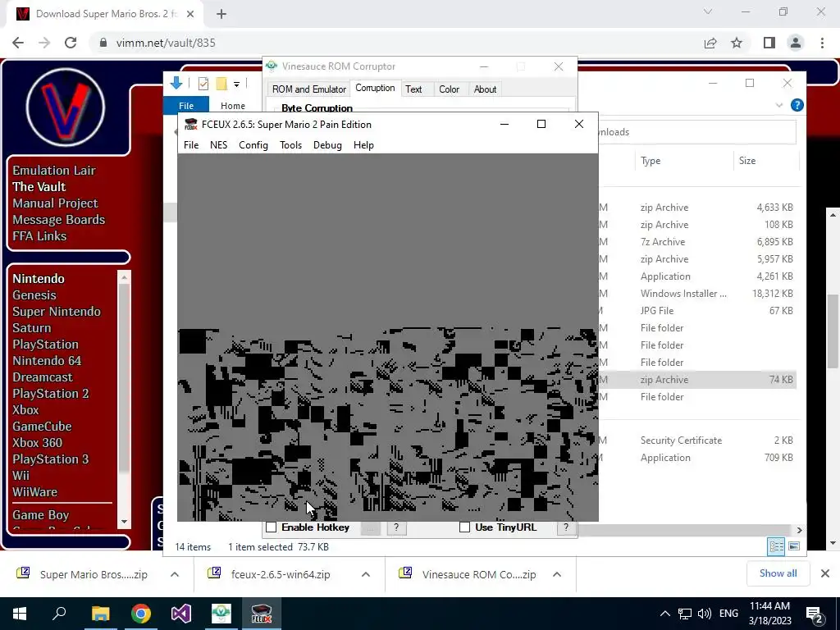Click the Explorer properties checkmark icon

[x=203, y=84]
